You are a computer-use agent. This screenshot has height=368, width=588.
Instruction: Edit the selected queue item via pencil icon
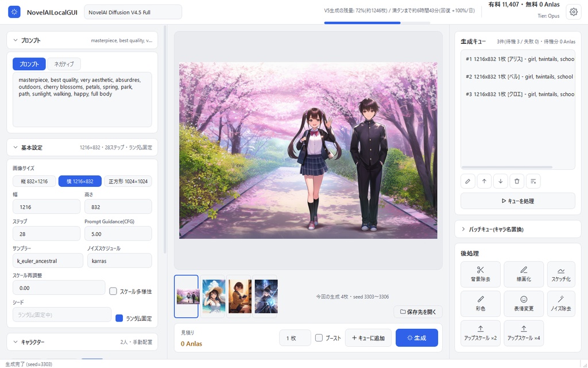pyautogui.click(x=467, y=181)
